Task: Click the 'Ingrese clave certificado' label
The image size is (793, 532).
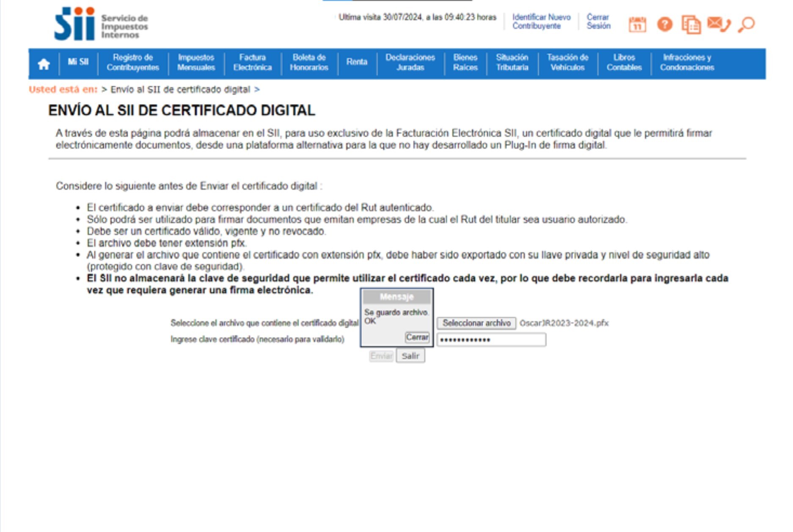Action: click(x=257, y=340)
